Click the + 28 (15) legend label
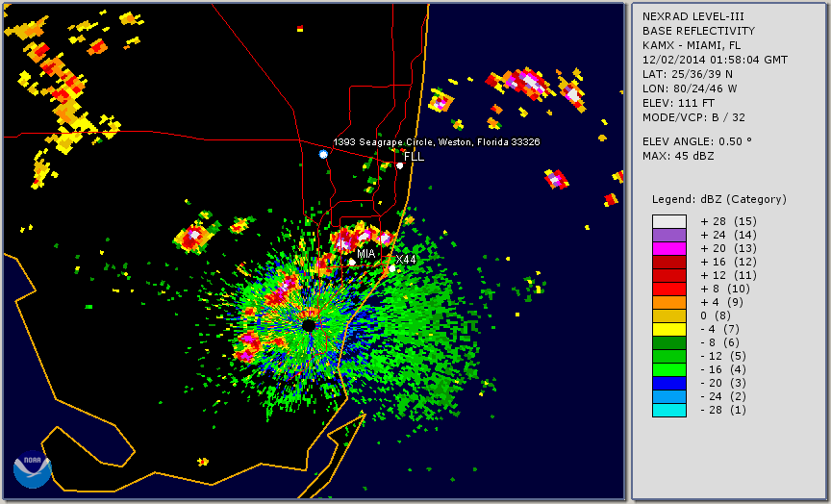Image resolution: width=831 pixels, height=504 pixels. (729, 221)
